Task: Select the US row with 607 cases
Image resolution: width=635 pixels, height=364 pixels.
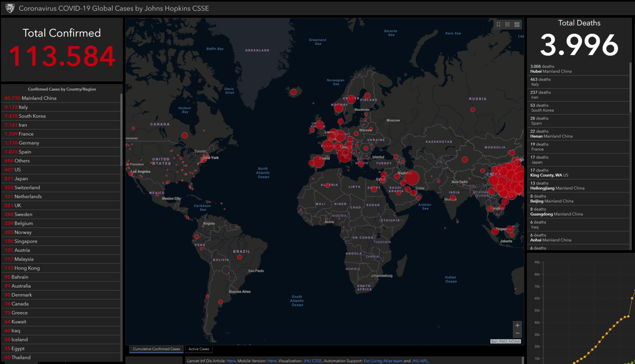Action: pyautogui.click(x=61, y=169)
